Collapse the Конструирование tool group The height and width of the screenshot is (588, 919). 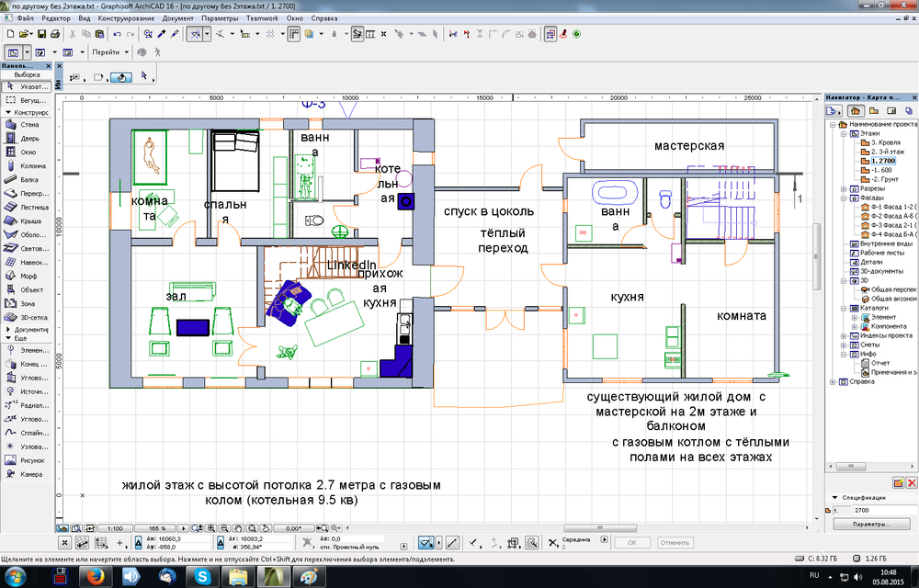click(7, 111)
